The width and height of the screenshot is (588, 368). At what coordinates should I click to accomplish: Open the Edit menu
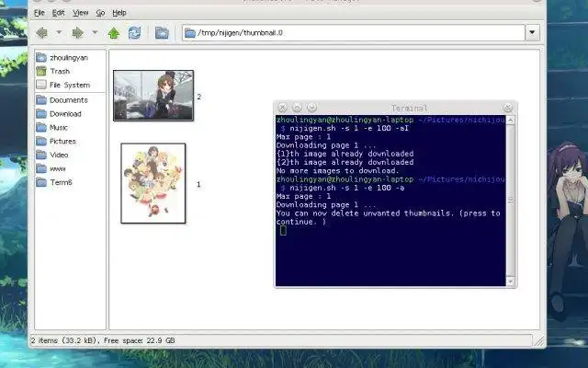pos(58,13)
